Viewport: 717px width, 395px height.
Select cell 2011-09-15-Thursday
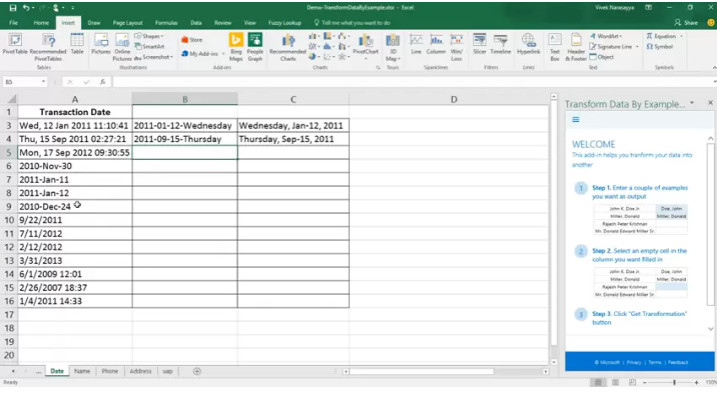tap(185, 139)
